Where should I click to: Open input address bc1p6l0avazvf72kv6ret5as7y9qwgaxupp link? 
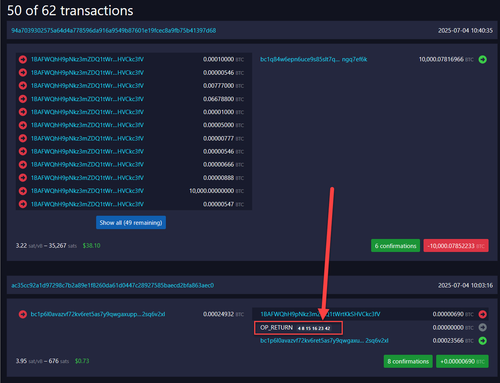pos(98,314)
